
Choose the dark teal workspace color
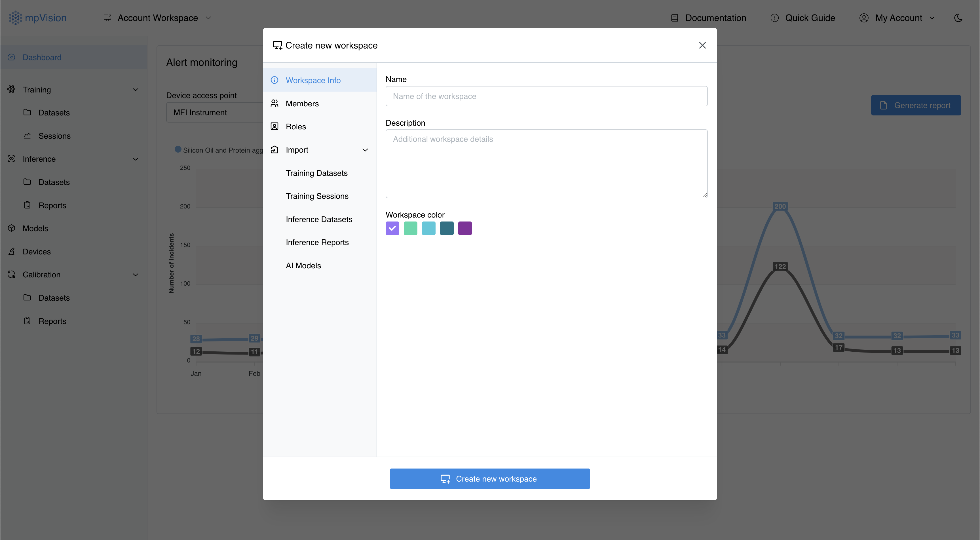pos(447,228)
